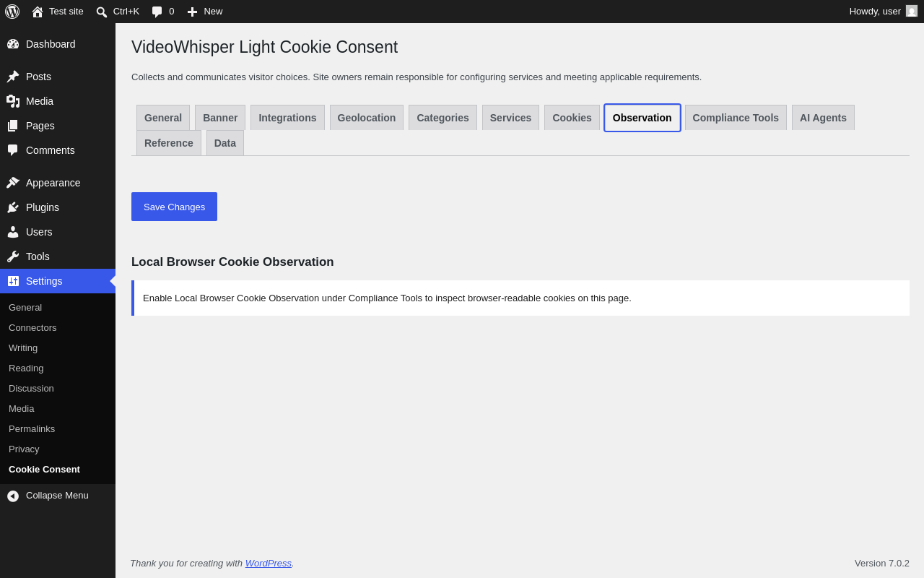Viewport: 924px width, 578px height.
Task: Click the Dashboard menu label
Action: 51,44
